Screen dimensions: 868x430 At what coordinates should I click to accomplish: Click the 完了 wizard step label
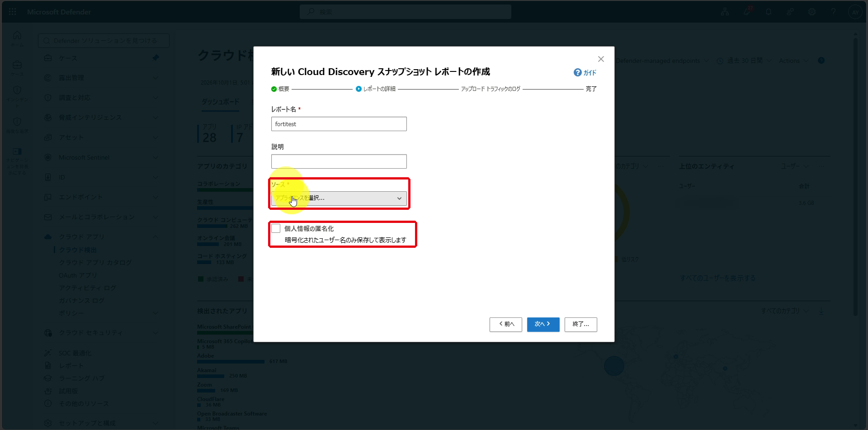coord(591,89)
